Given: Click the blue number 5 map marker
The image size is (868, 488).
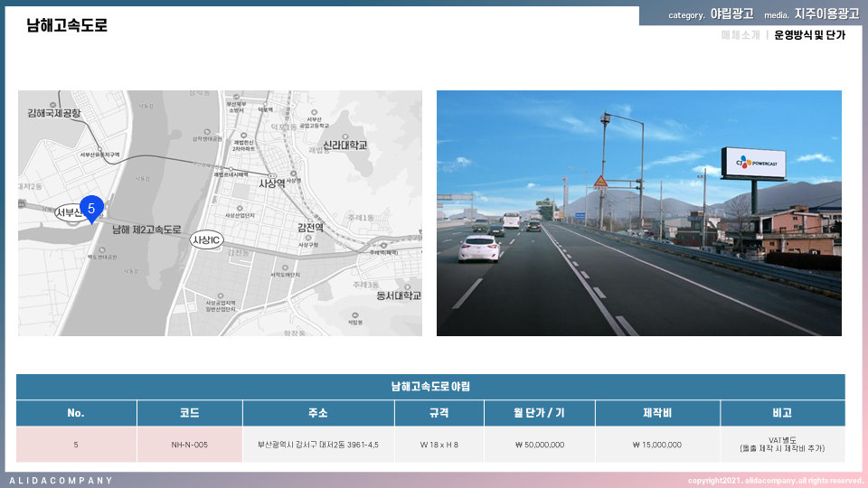Looking at the screenshot, I should 90,209.
